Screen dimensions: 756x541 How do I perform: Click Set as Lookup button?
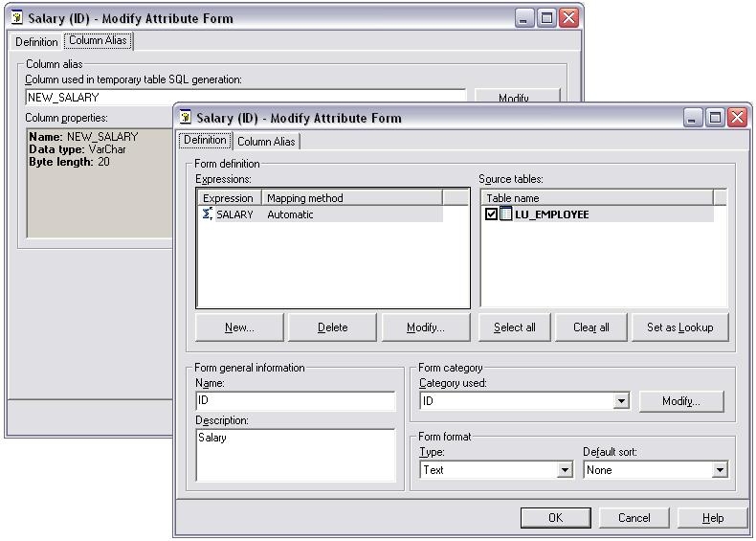point(679,327)
